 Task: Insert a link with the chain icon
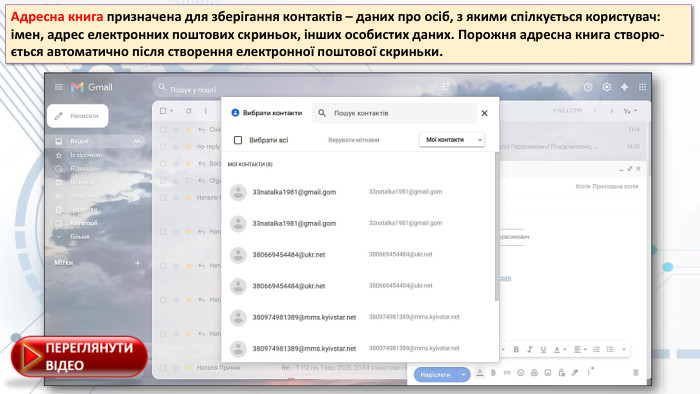507,372
